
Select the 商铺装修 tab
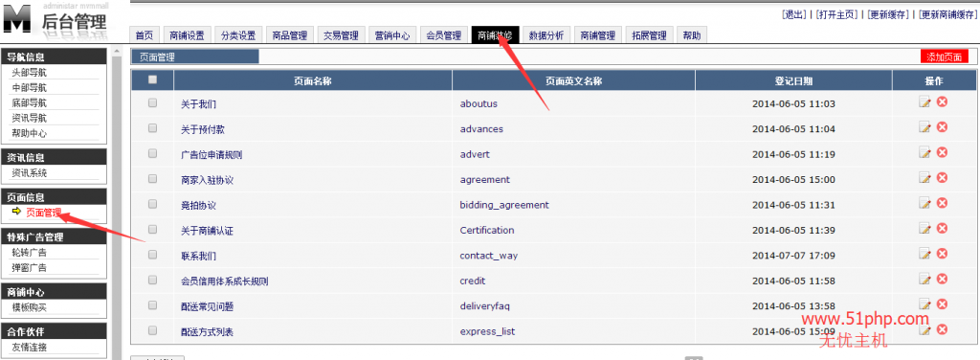(x=495, y=35)
